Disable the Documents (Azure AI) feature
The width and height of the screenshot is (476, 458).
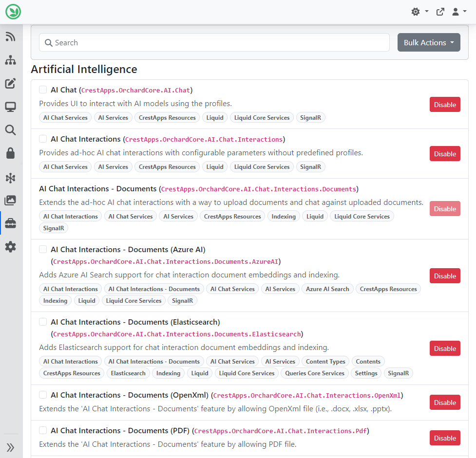point(445,276)
